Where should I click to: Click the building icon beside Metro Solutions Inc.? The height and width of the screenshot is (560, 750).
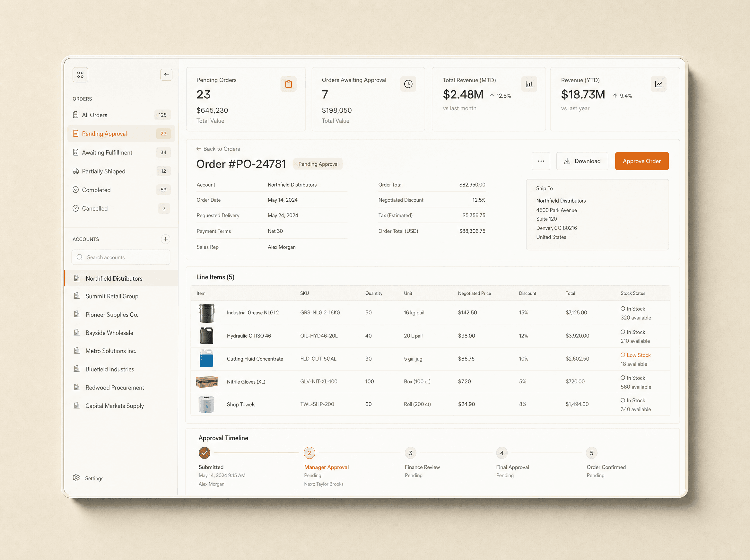coord(77,351)
